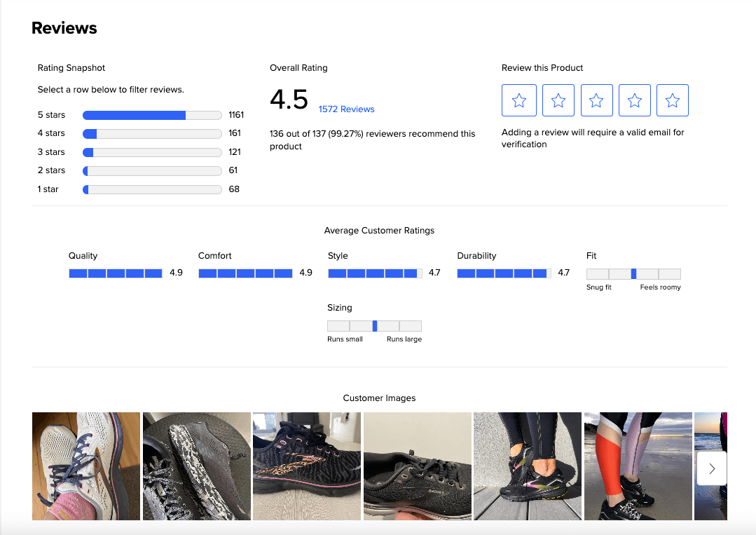Click the fourth rating star
Viewport: 756px width, 535px height.
pos(634,100)
